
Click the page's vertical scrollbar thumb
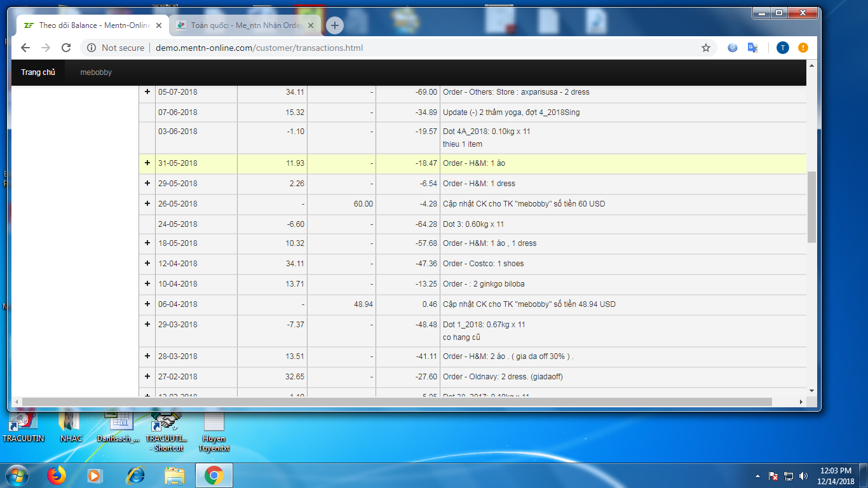pyautogui.click(x=811, y=207)
